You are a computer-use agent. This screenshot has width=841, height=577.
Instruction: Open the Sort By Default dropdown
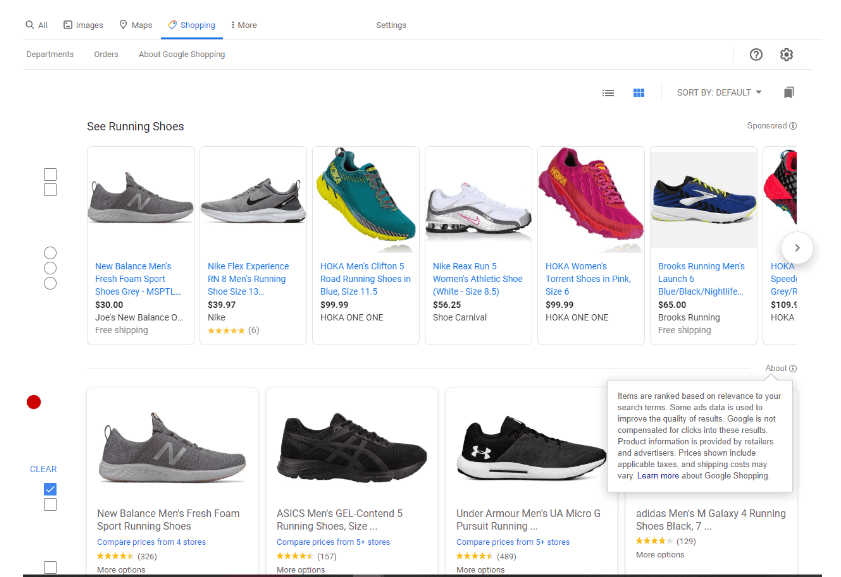tap(719, 92)
